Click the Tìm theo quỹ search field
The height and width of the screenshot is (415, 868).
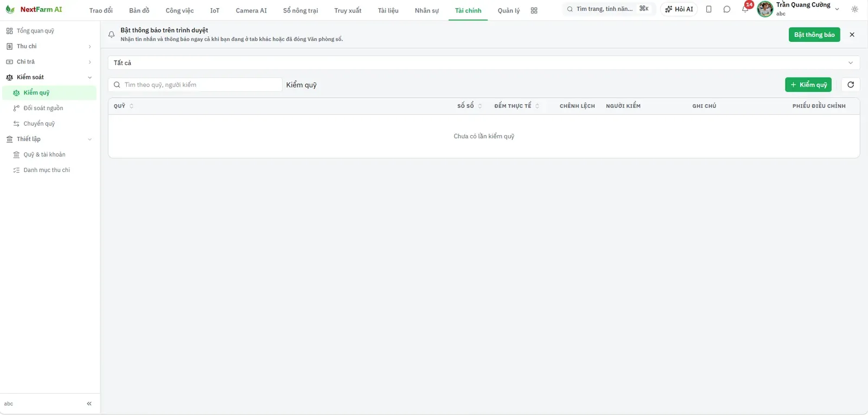195,85
